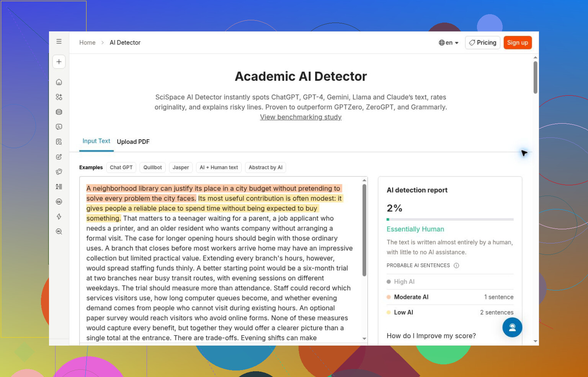Open the hamburger sidebar menu
Screen dimensions: 588x377
(x=59, y=41)
